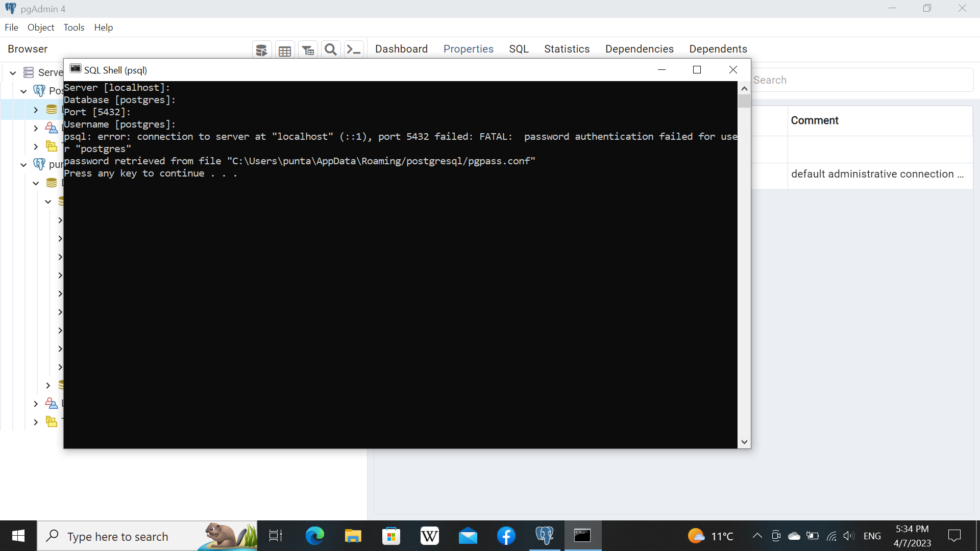This screenshot has height=551, width=980.
Task: Launch the PSQL Tool terminal icon
Action: [x=354, y=49]
